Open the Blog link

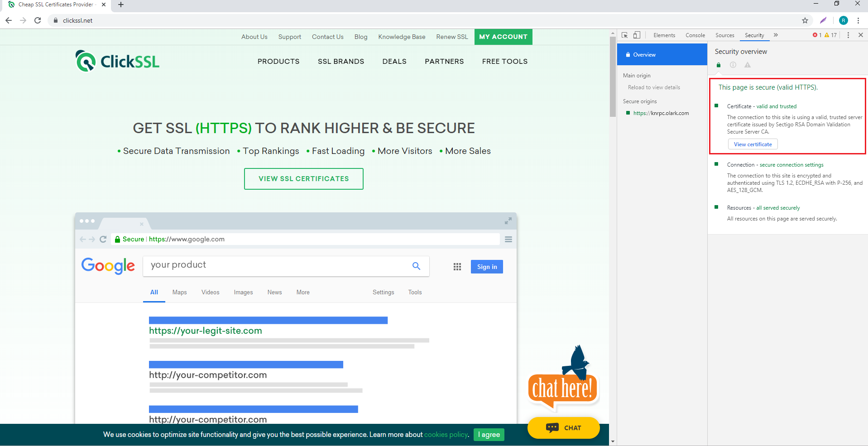[x=361, y=37]
